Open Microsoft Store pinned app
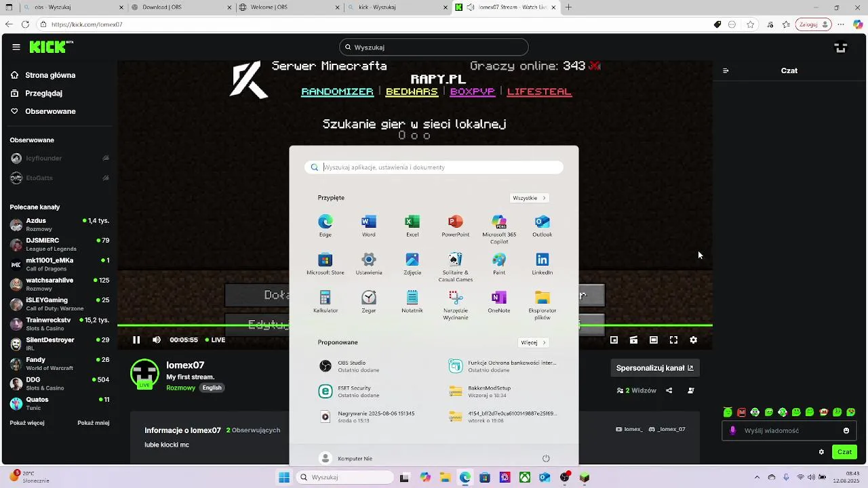 [325, 264]
